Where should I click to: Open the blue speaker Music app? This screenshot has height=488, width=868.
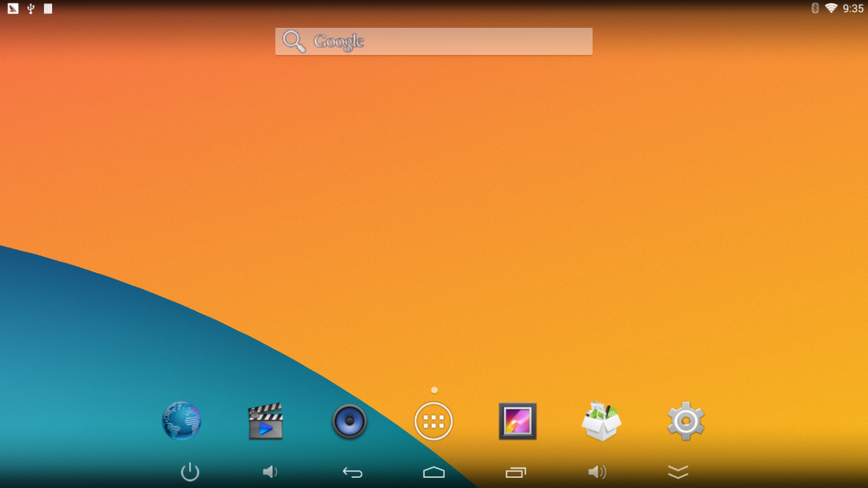(x=350, y=422)
